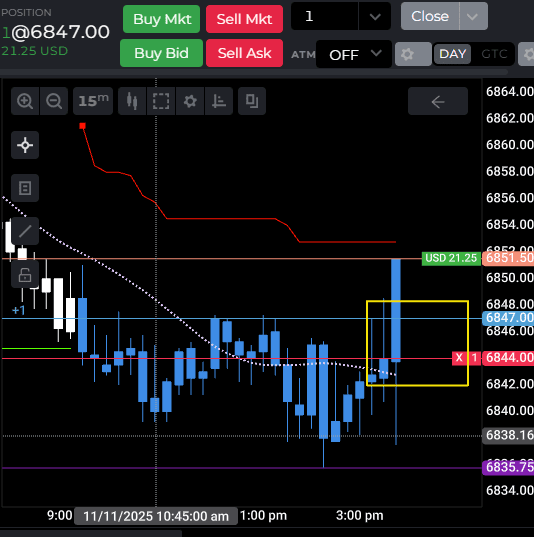Expand the Close button dropdown arrow
This screenshot has height=537, width=534.
point(473,16)
